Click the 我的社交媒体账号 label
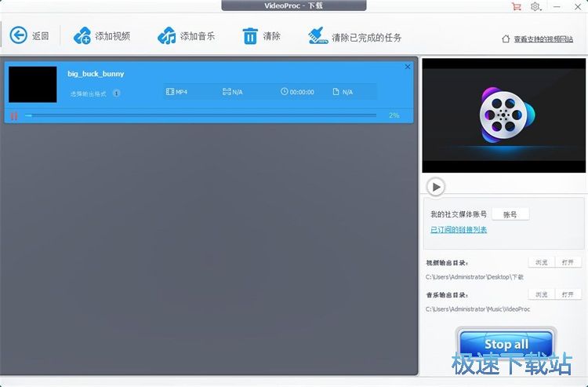588x387 pixels. (x=459, y=214)
